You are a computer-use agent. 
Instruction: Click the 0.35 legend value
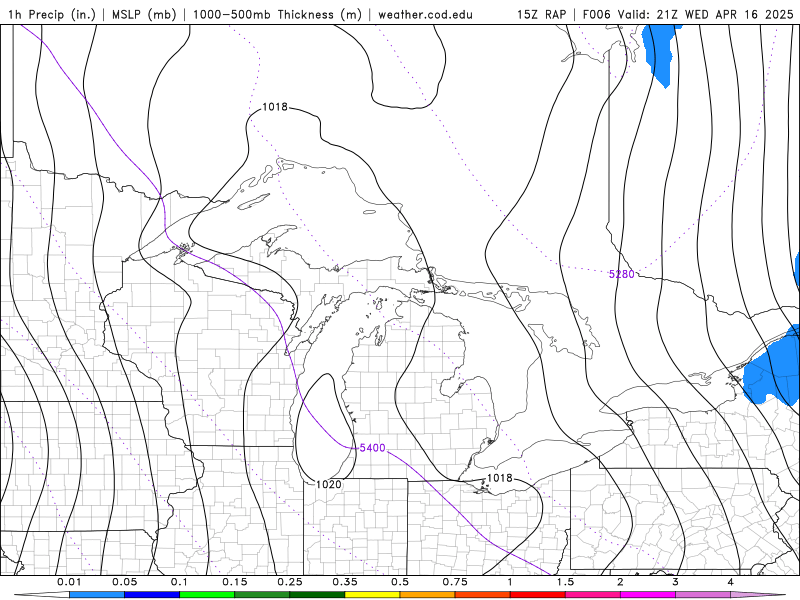click(x=345, y=582)
